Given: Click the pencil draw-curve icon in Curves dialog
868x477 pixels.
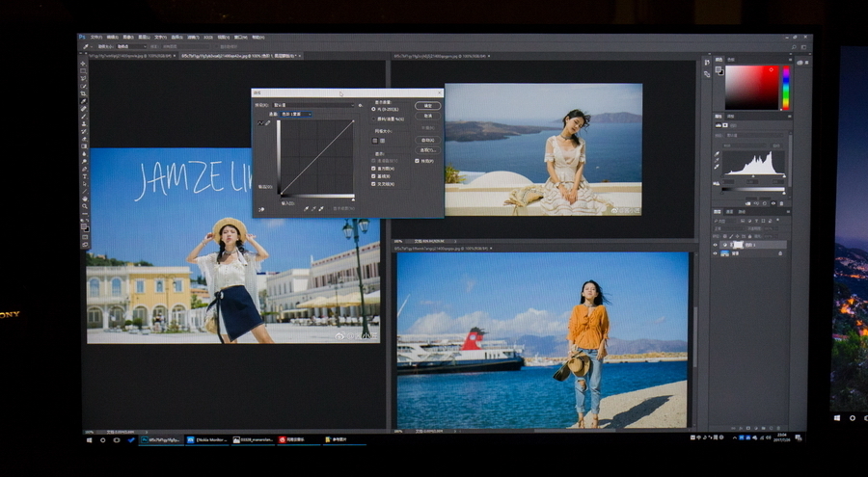Looking at the screenshot, I should (x=268, y=122).
